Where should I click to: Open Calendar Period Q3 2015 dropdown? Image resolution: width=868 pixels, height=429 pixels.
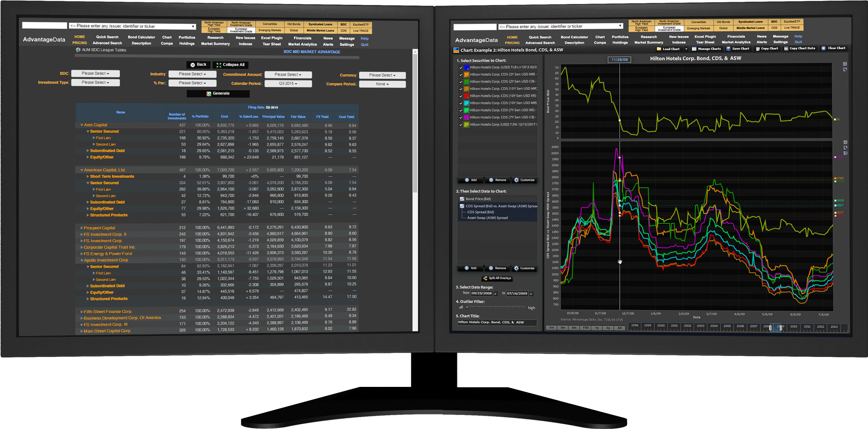point(288,83)
